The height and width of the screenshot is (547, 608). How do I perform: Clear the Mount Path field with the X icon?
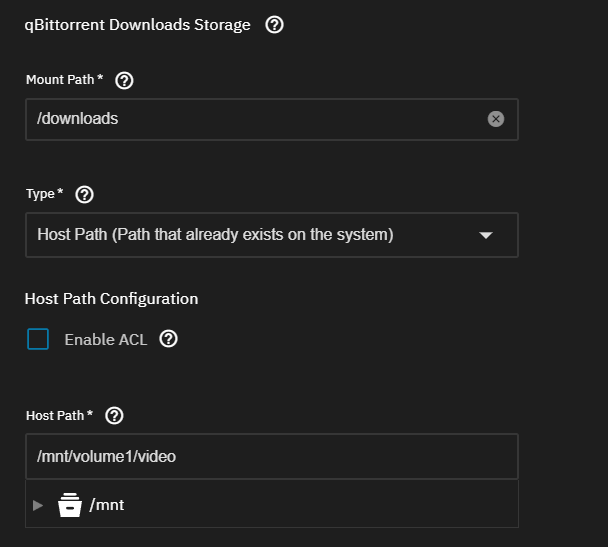pos(496,119)
